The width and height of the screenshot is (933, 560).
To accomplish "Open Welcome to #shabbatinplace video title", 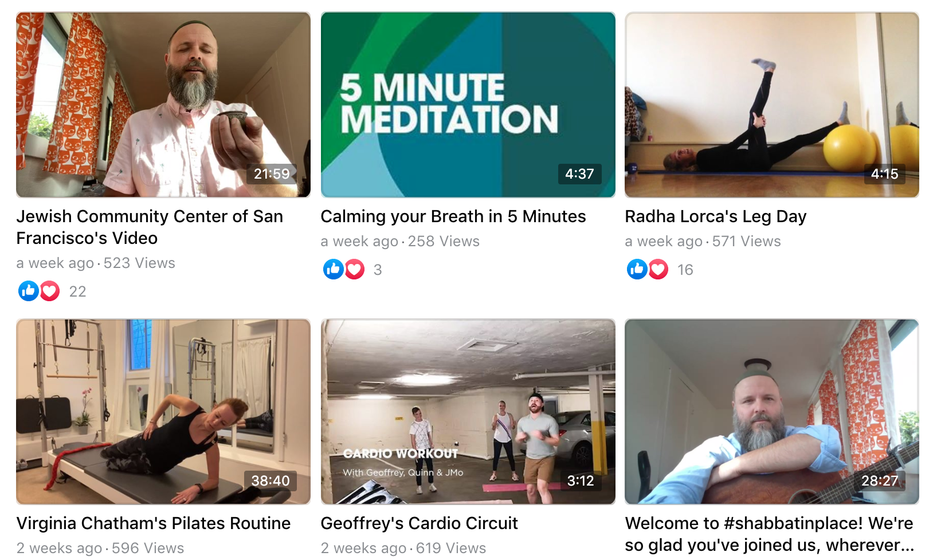I will 770,534.
